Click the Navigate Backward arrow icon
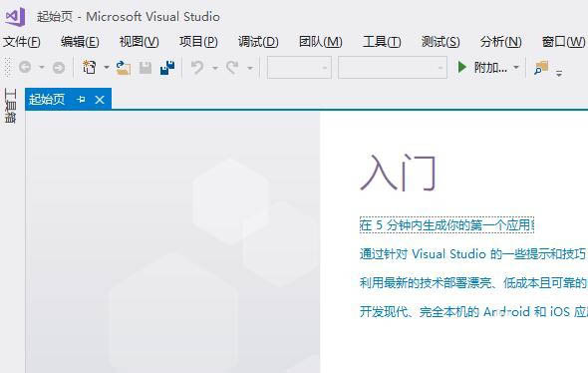The height and width of the screenshot is (373, 588). point(25,68)
